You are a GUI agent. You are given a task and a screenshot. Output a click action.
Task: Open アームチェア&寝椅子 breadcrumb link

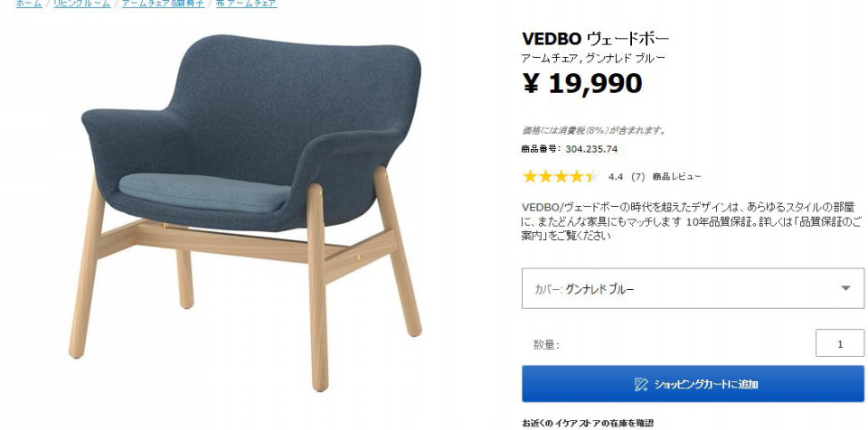(x=163, y=4)
